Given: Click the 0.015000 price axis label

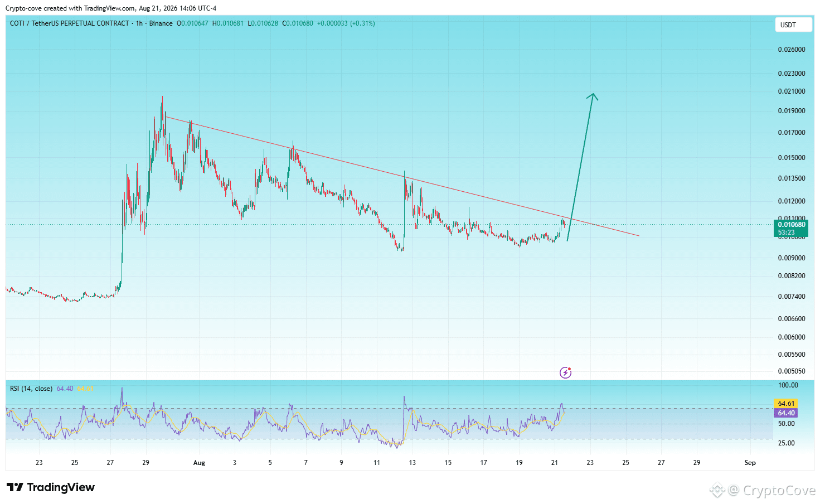Looking at the screenshot, I should coord(792,158).
